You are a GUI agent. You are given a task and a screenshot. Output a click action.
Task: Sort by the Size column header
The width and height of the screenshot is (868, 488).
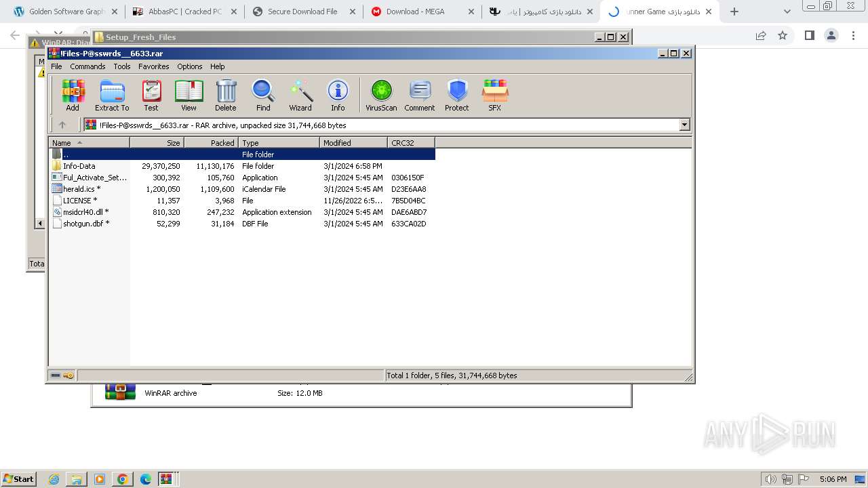[x=157, y=142]
